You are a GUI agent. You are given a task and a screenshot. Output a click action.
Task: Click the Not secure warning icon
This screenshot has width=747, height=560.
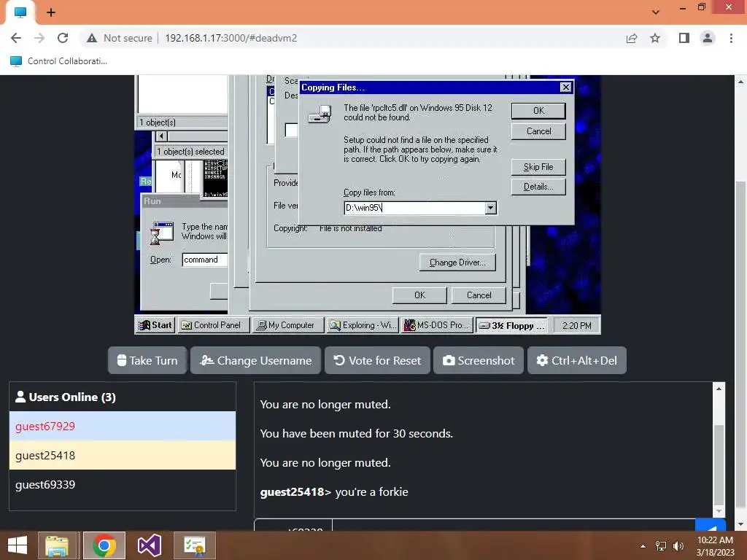pos(92,38)
